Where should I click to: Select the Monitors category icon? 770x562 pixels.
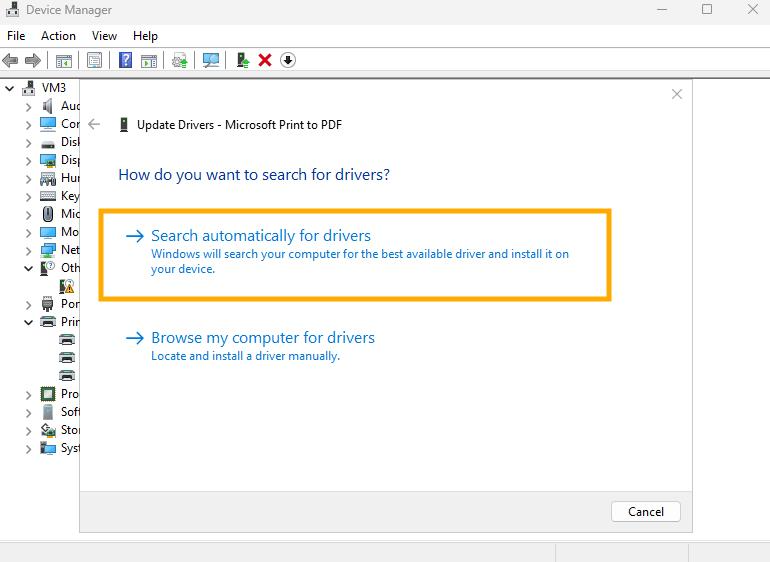click(x=48, y=232)
